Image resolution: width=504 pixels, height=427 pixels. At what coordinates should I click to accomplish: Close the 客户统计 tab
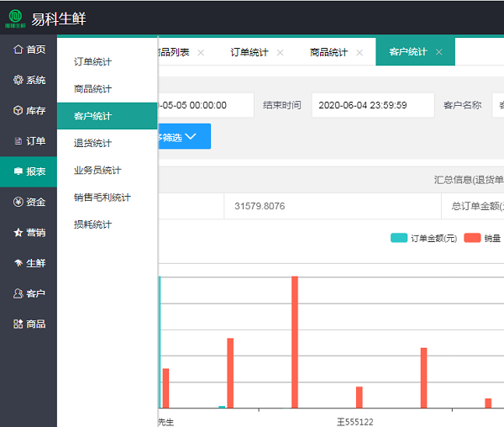pos(438,52)
